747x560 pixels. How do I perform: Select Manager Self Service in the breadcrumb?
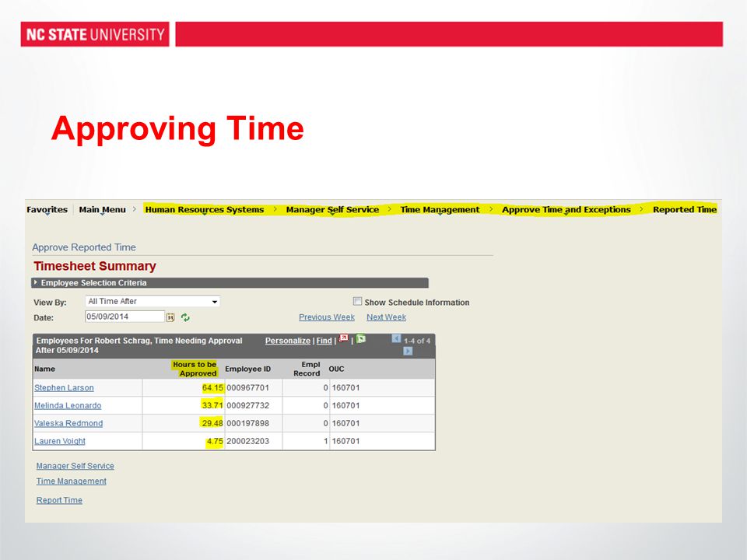pos(332,209)
